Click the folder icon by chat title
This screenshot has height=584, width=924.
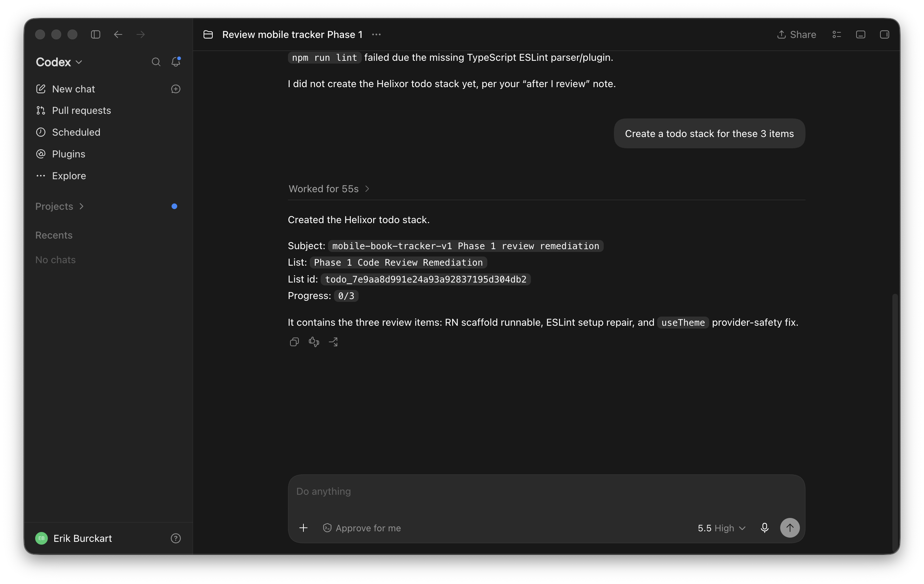(208, 34)
